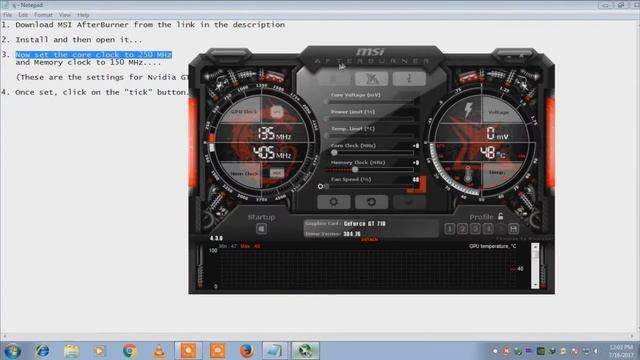Open Notepad's Format menu
Image resolution: width=640 pixels, height=360 pixels.
(43, 15)
